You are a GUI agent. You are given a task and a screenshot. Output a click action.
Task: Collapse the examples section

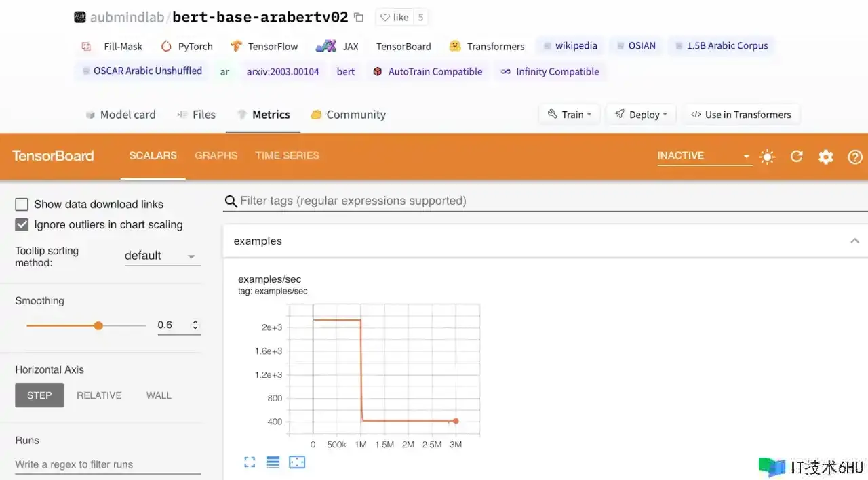[854, 241]
